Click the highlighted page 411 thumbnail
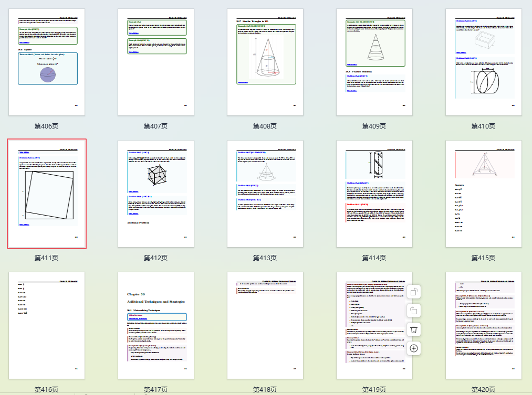 tap(47, 194)
